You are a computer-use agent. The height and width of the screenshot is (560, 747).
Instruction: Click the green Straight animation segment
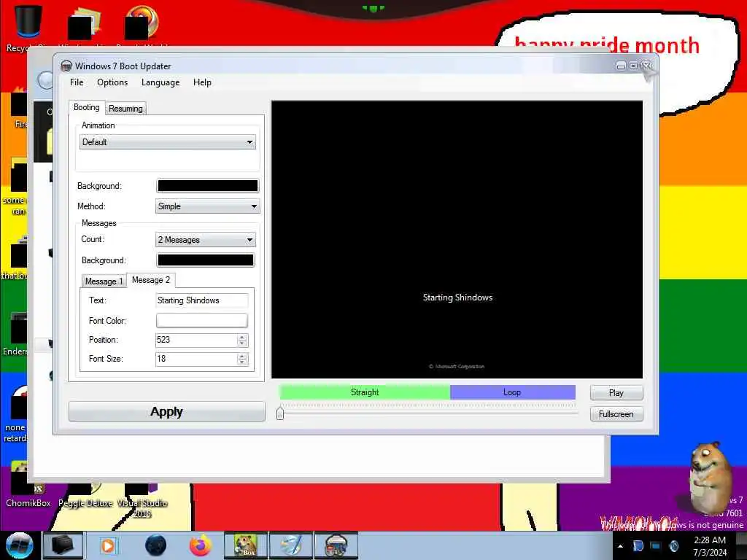[365, 392]
